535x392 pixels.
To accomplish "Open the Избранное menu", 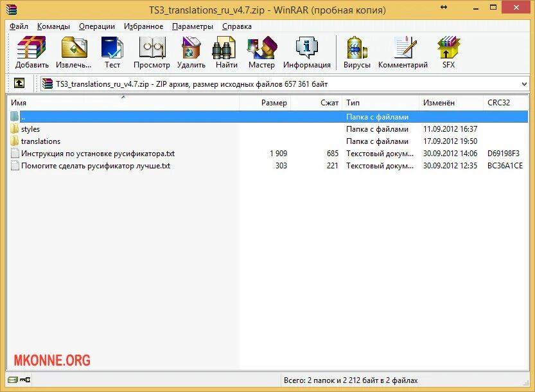I will (x=144, y=26).
